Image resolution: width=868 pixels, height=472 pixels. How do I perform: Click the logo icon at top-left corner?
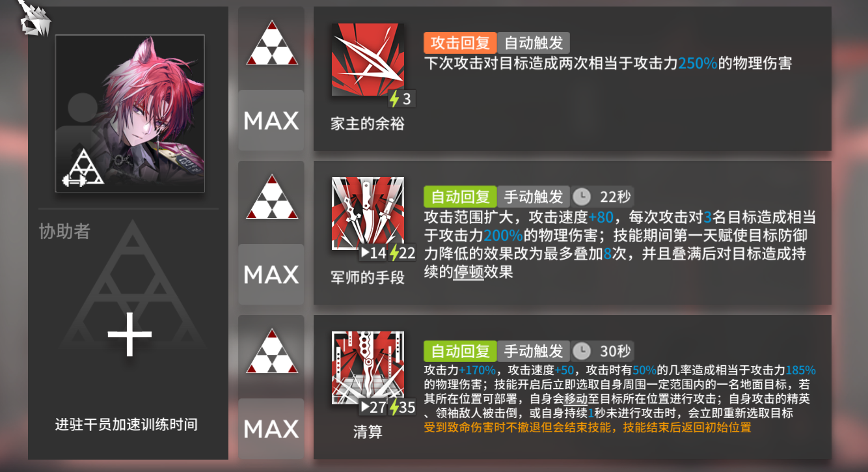pos(35,17)
